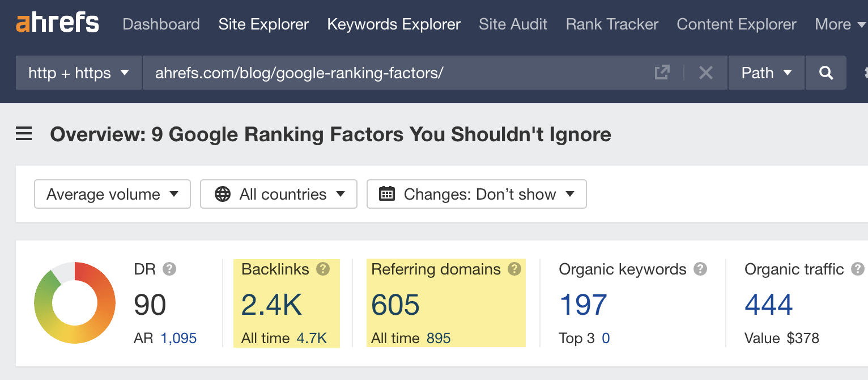Open the hamburger menu icon
This screenshot has width=868, height=380.
(23, 134)
